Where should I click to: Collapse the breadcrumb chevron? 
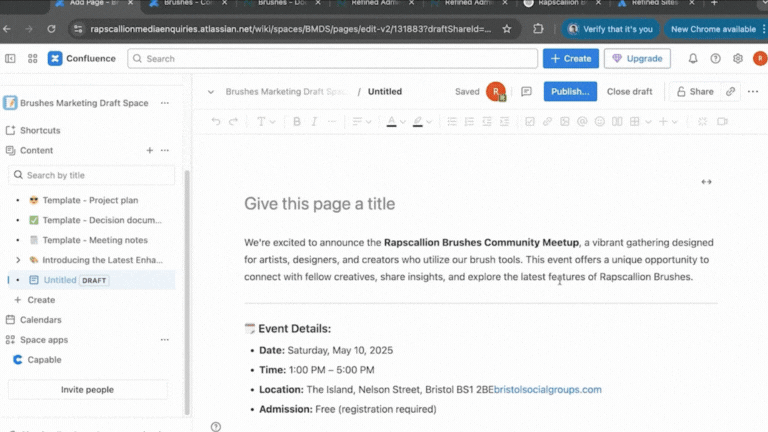pyautogui.click(x=211, y=92)
